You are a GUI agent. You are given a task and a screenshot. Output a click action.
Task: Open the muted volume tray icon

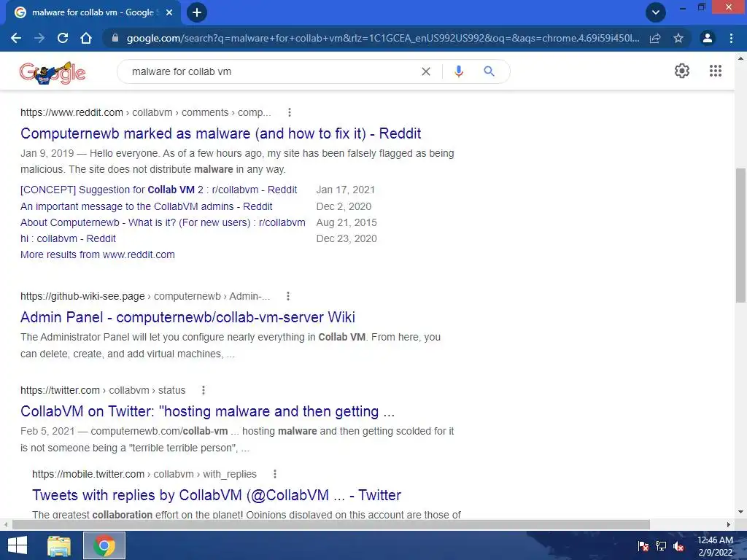pos(679,546)
